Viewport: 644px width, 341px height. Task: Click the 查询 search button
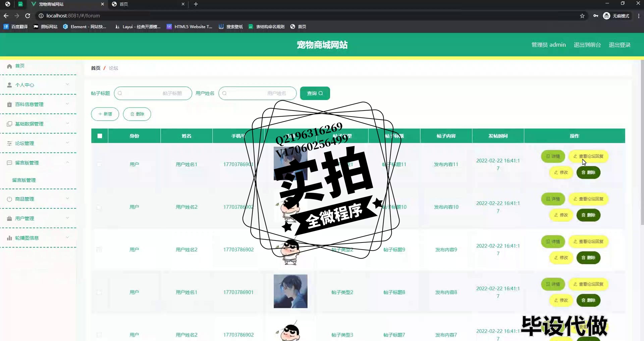coord(315,93)
